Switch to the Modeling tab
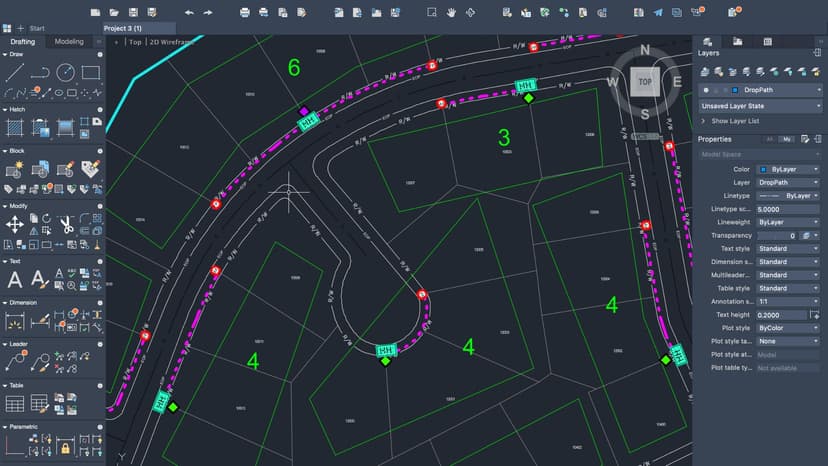 tap(69, 42)
